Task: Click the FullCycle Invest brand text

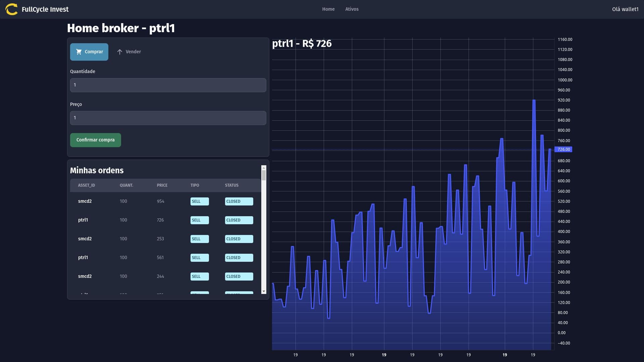Action: (x=45, y=9)
